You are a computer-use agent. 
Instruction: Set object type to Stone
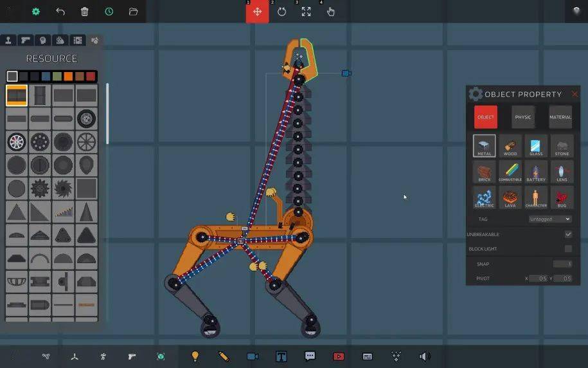[x=562, y=145]
